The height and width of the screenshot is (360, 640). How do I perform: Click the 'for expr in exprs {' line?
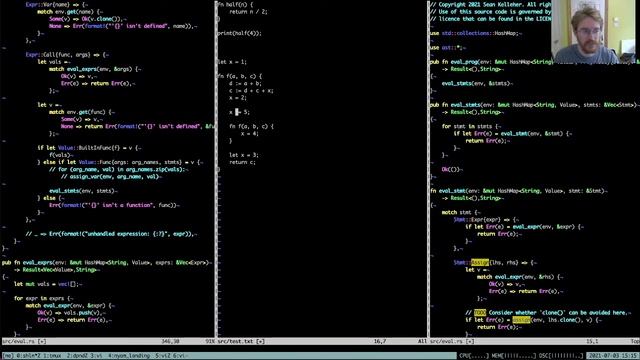(43, 298)
